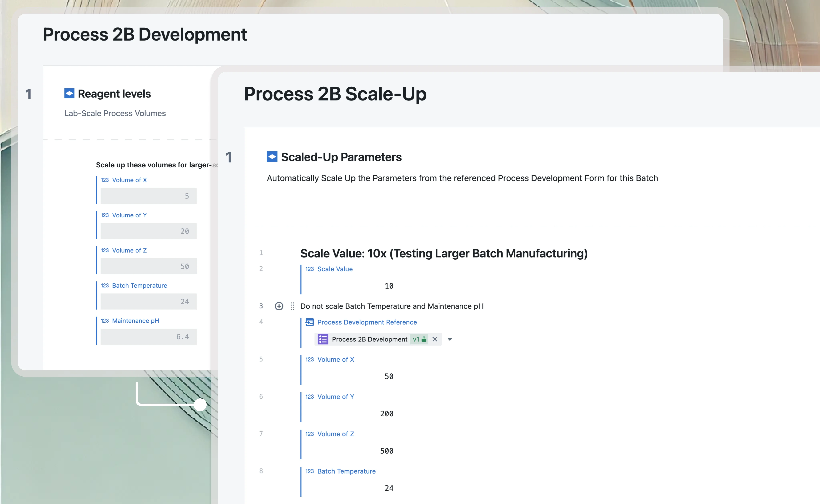Screen dimensions: 820x504
Task: Click the Scaled-Up Parameters heading
Action: click(341, 157)
